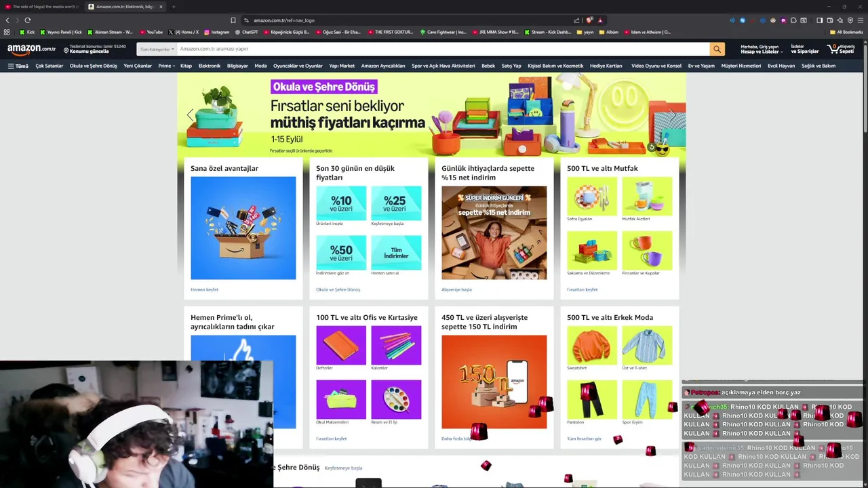Go back with browser back arrow
868x488 pixels.
coord(7,20)
